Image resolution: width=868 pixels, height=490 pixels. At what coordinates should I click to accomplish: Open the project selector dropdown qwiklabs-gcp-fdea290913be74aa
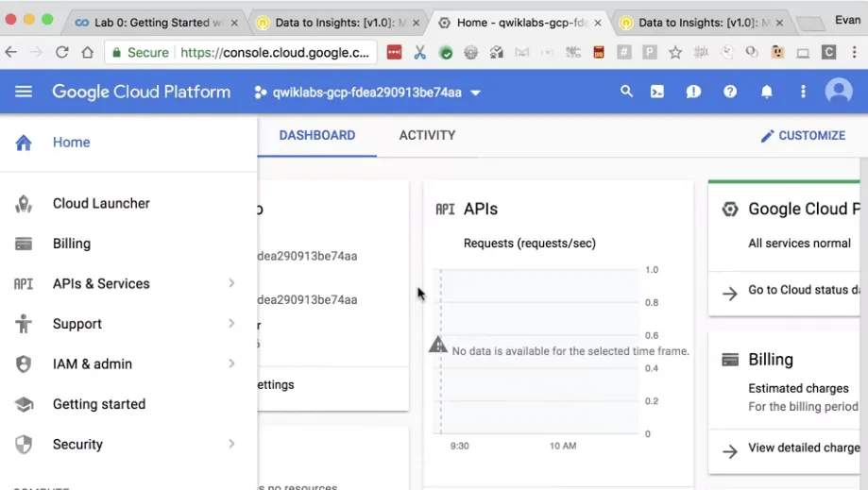click(367, 93)
